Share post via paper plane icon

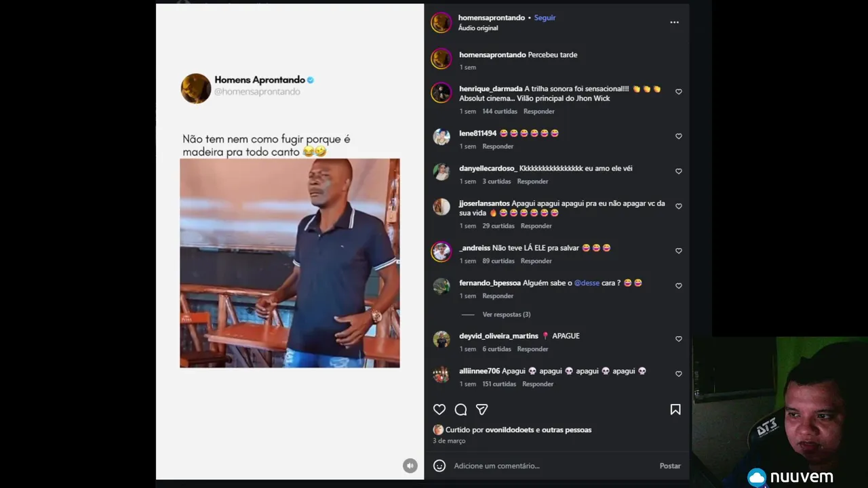(x=481, y=409)
